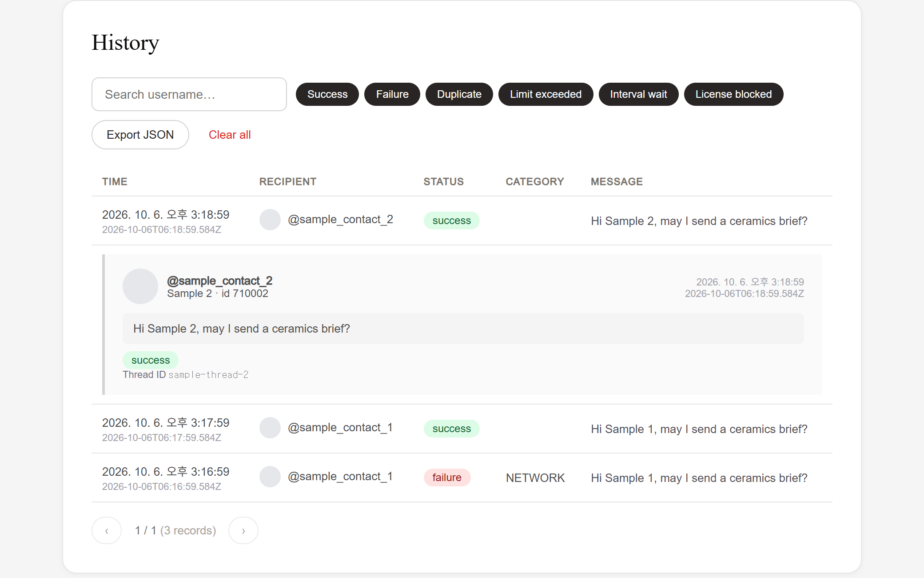Click the bold @sample_contact_2 name in the detail panel
924x578 pixels.
click(x=219, y=281)
